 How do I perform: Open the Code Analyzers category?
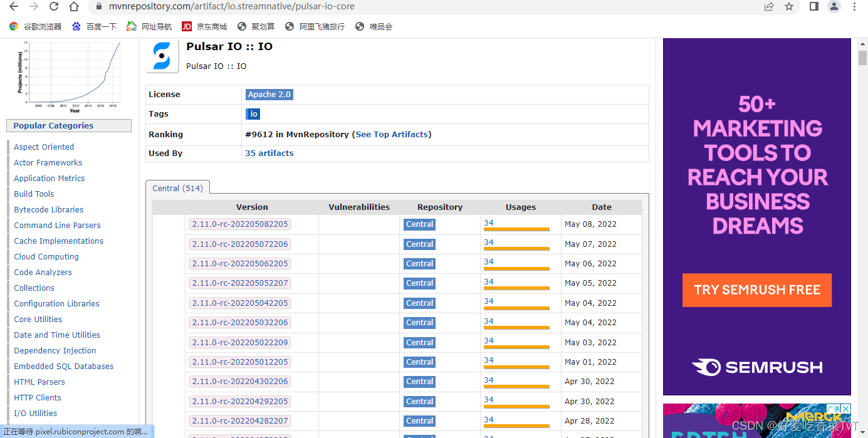tap(43, 272)
